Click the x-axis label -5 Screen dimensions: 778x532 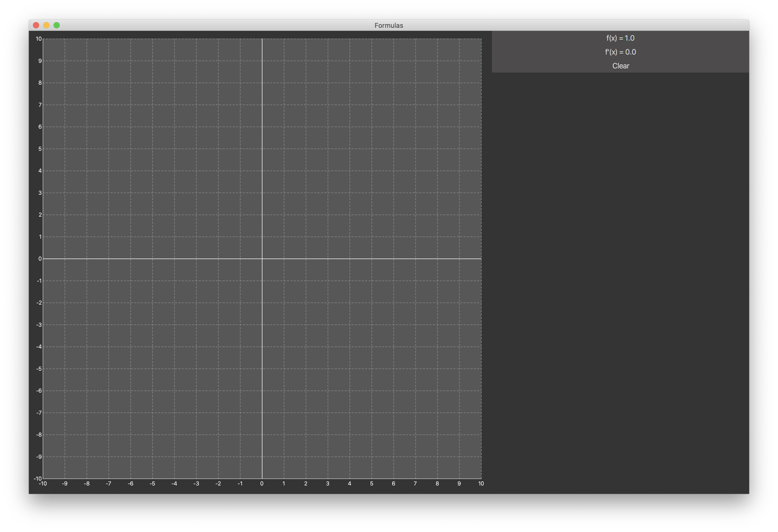(152, 483)
